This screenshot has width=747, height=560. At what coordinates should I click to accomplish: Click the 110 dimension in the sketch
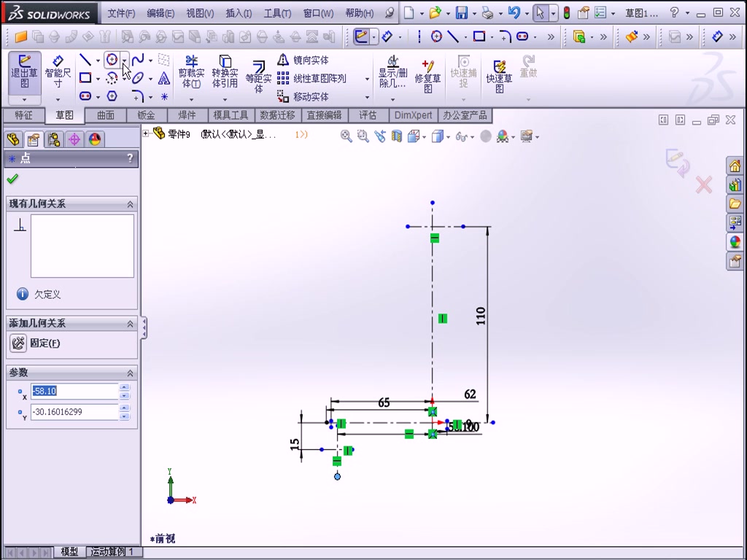coord(481,316)
